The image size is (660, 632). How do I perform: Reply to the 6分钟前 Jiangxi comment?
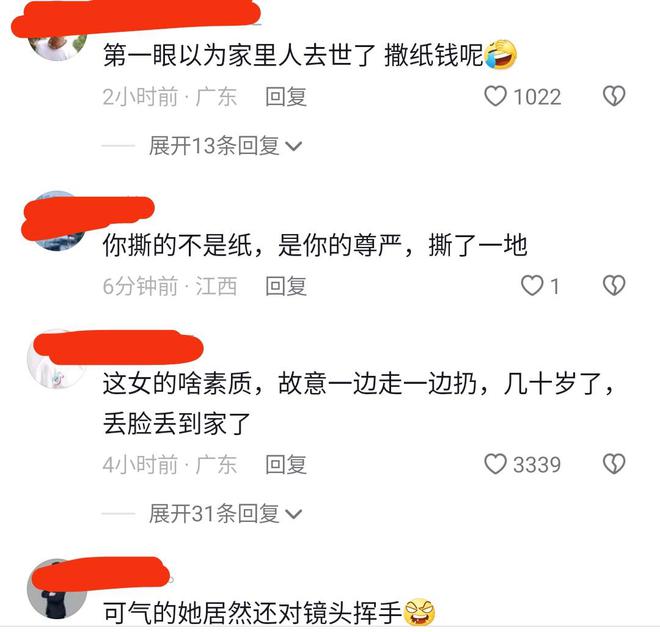coord(286,286)
